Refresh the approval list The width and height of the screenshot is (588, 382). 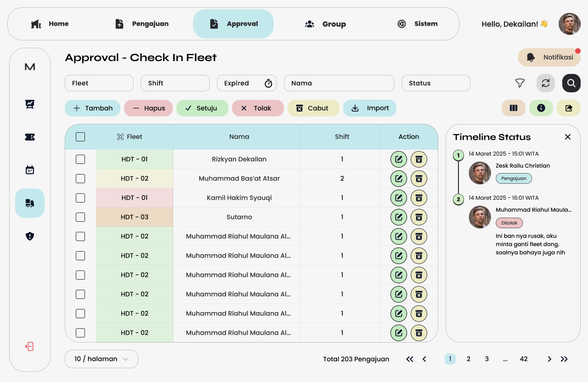[545, 83]
